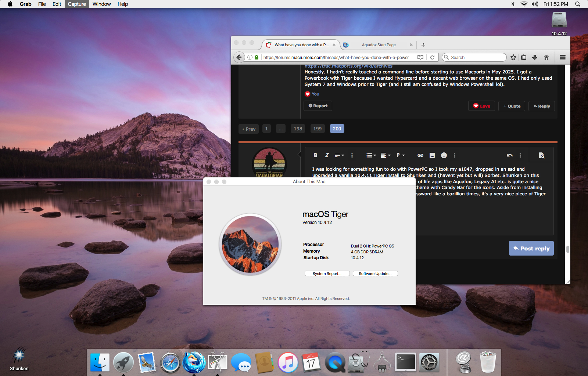Open a new browser tab
Image resolution: width=588 pixels, height=376 pixels.
(423, 45)
